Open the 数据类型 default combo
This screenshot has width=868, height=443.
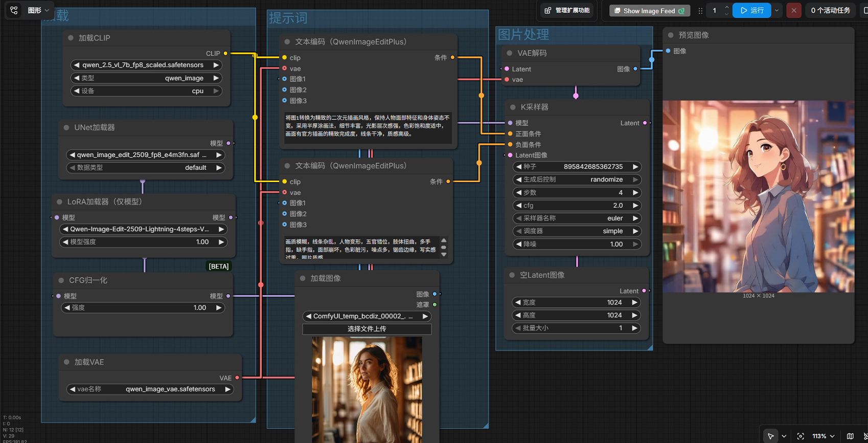pyautogui.click(x=145, y=167)
